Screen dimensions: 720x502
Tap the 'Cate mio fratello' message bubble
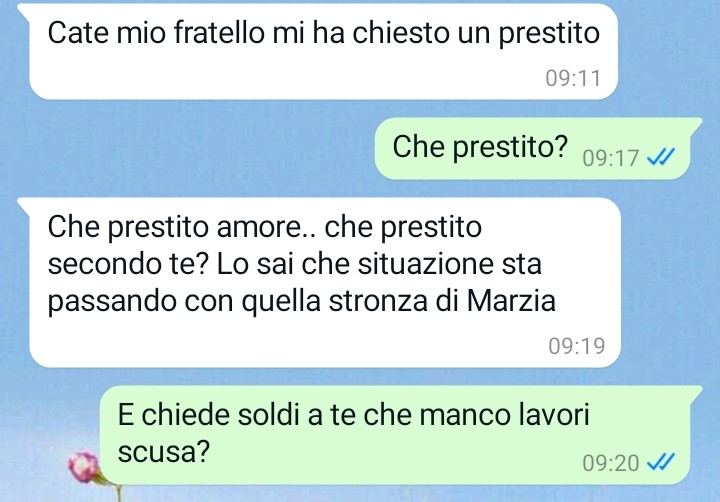click(x=323, y=51)
